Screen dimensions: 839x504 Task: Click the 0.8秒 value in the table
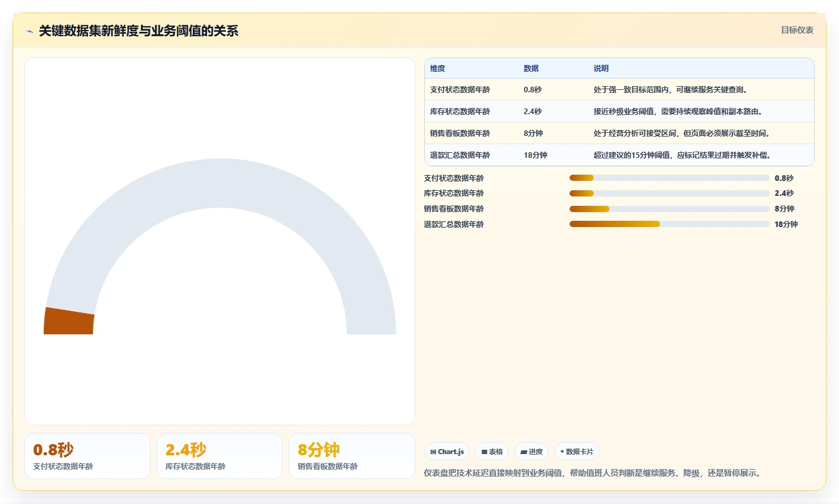(533, 90)
